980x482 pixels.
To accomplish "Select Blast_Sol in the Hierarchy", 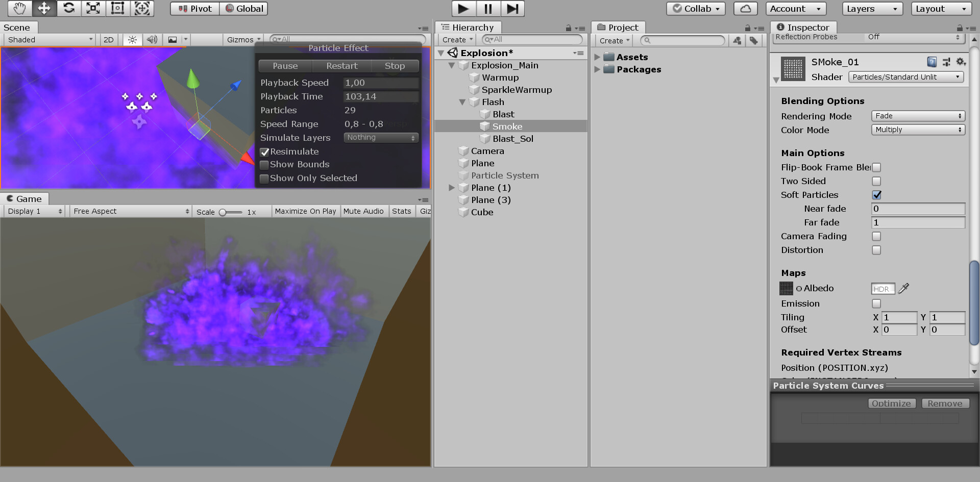I will [x=512, y=138].
